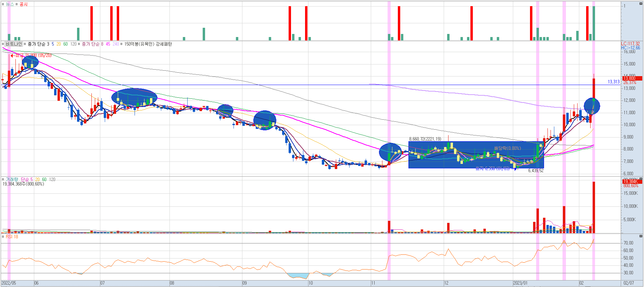644x287 pixels.
Task: Click the 6,439.52 box label
Action: [x=536, y=170]
